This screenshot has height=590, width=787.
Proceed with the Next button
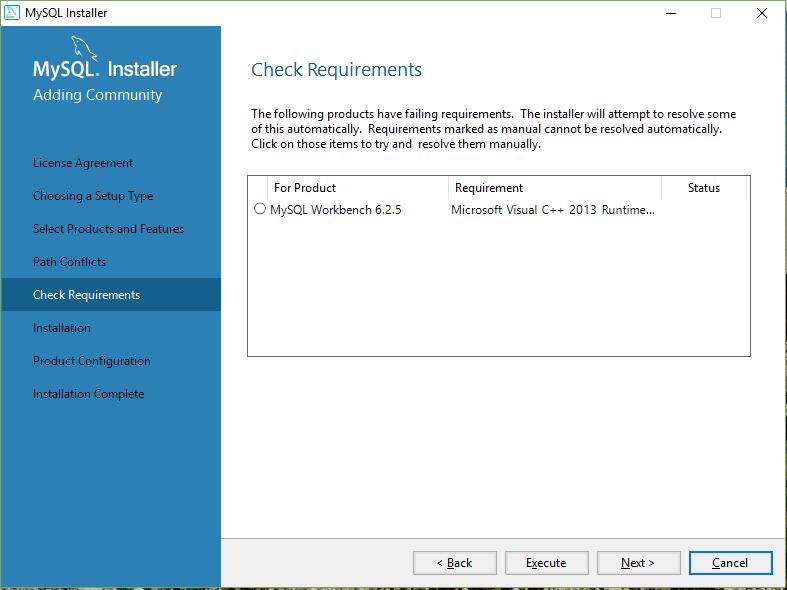click(638, 563)
